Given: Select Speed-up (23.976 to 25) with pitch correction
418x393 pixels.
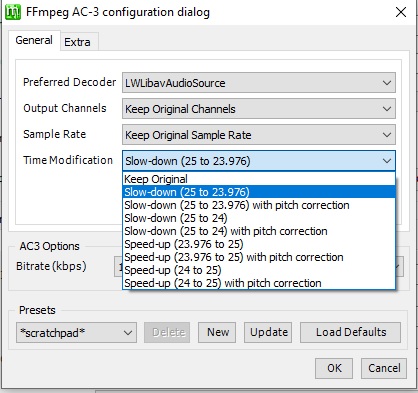Looking at the screenshot, I should pyautogui.click(x=259, y=257).
